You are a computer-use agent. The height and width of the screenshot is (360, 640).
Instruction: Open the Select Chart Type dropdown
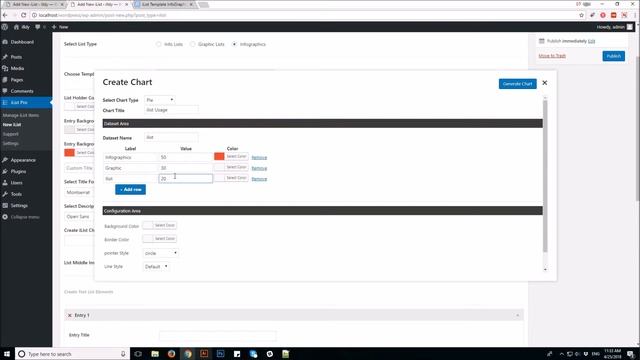(x=160, y=100)
